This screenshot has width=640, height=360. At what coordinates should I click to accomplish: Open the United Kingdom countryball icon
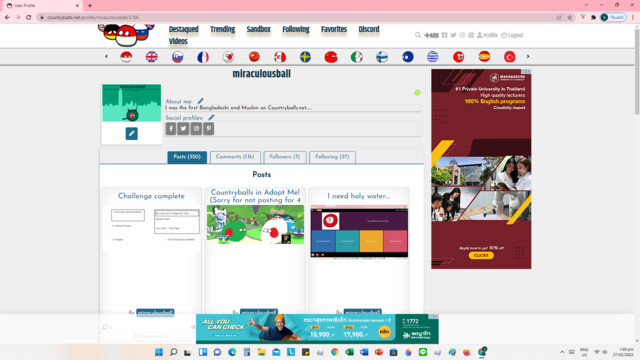point(151,57)
